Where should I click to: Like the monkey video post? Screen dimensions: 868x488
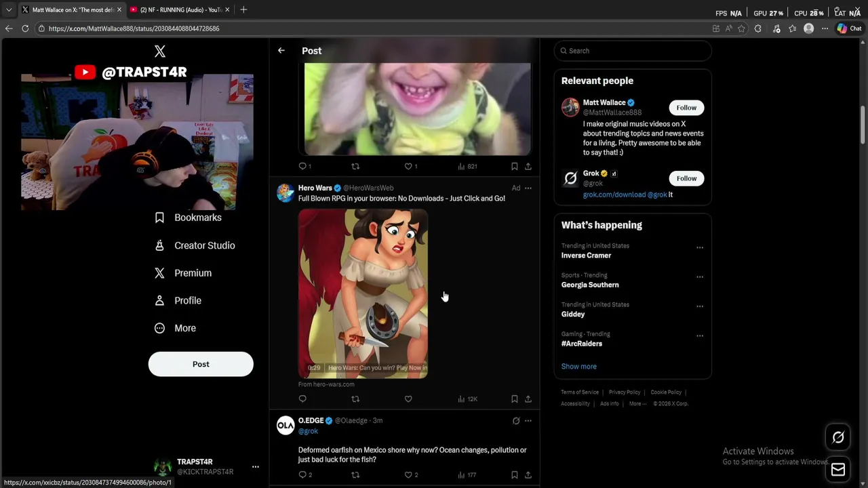(x=408, y=166)
